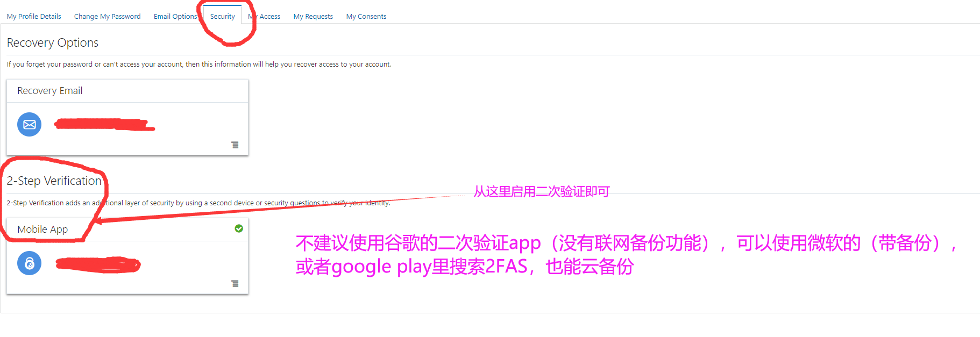The width and height of the screenshot is (980, 337).
Task: Open the Email Options tab
Action: (x=175, y=17)
